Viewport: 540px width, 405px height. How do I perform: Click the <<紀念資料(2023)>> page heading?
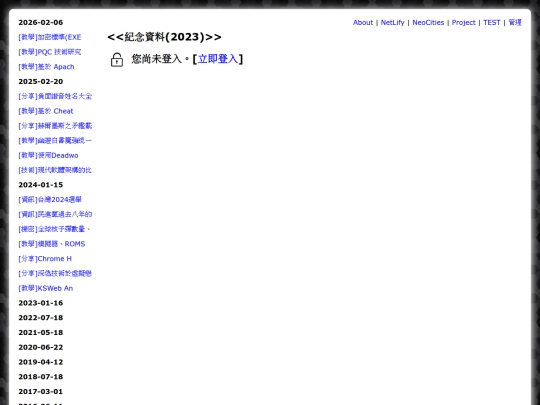pyautogui.click(x=164, y=37)
